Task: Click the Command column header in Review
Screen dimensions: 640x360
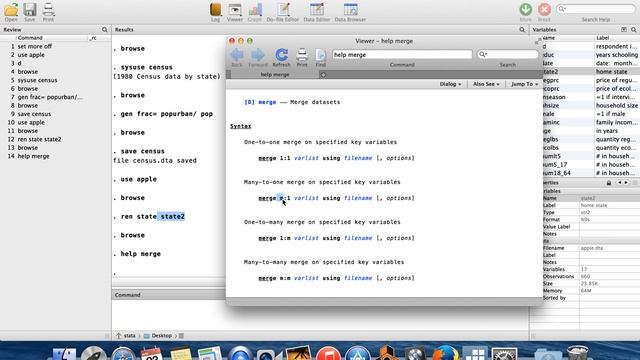Action: click(x=30, y=38)
